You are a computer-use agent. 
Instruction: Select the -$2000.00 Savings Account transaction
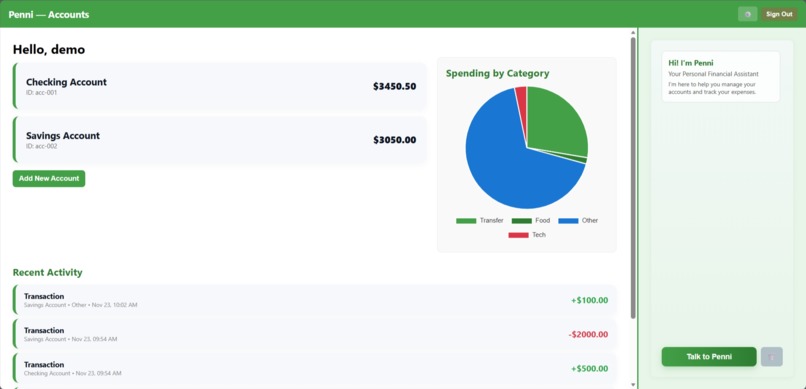point(314,335)
